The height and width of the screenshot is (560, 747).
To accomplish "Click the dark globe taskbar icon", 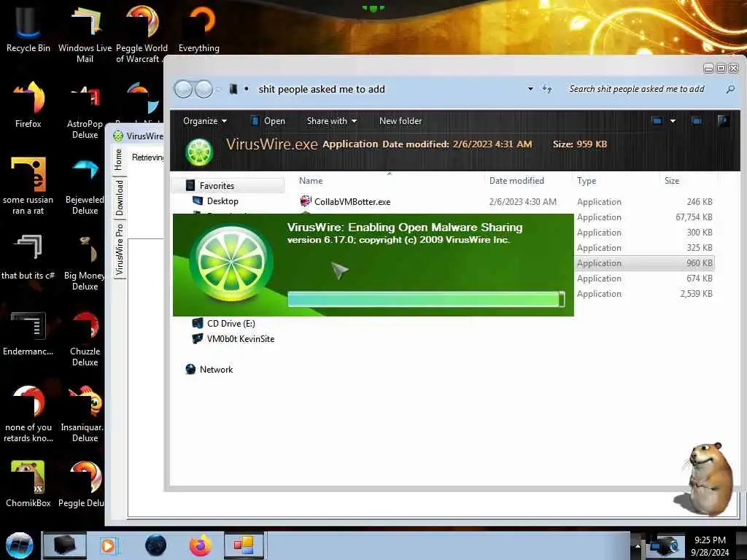I will pos(155,545).
